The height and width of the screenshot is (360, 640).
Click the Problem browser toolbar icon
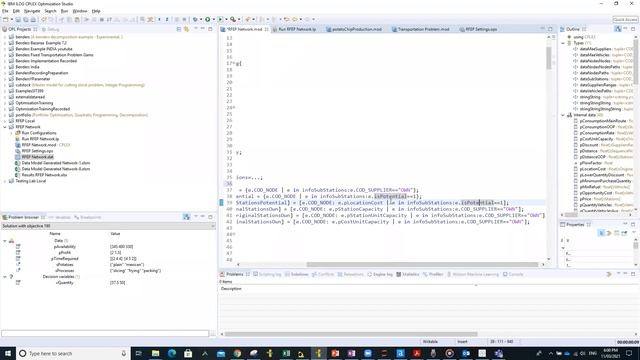pyautogui.click(x=187, y=217)
